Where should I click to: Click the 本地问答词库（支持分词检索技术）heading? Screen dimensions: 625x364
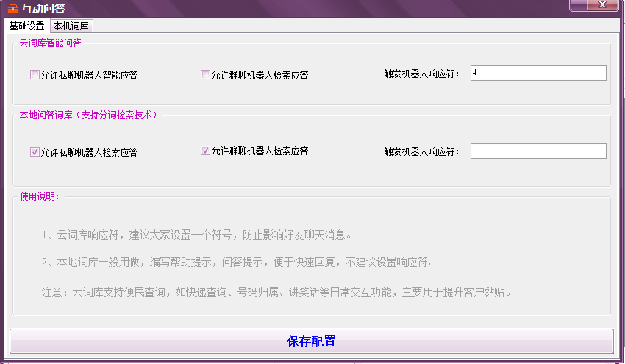coord(88,115)
